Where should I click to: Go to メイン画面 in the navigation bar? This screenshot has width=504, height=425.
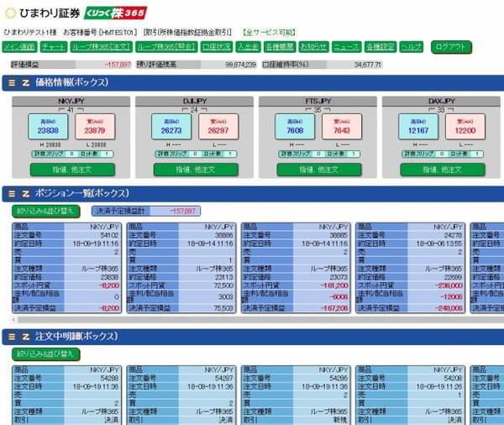pos(20,47)
